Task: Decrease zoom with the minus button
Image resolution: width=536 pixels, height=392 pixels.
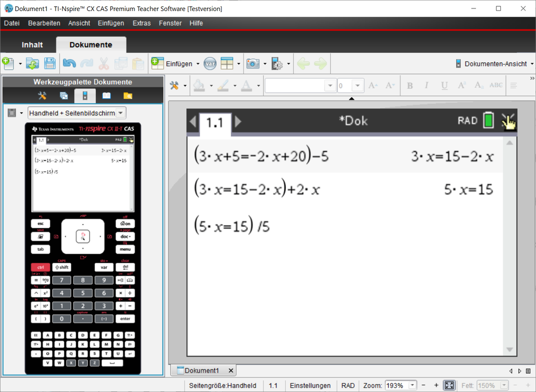Action: tap(423, 386)
